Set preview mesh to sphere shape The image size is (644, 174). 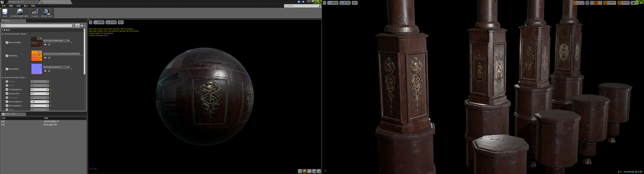[x=305, y=171]
